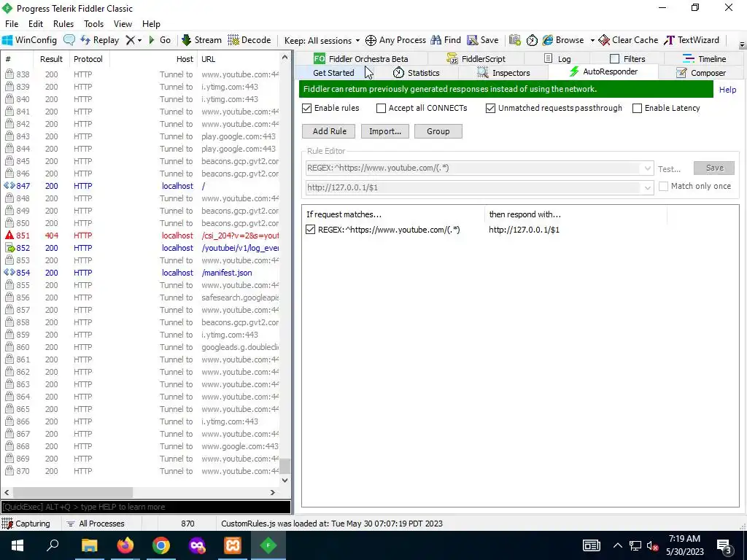Open the Filters tab
Screen dimensions: 747x560
[x=627, y=59]
